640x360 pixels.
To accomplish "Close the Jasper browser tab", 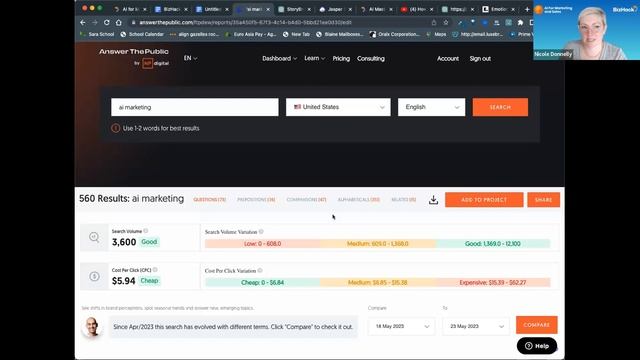I will coord(350,9).
